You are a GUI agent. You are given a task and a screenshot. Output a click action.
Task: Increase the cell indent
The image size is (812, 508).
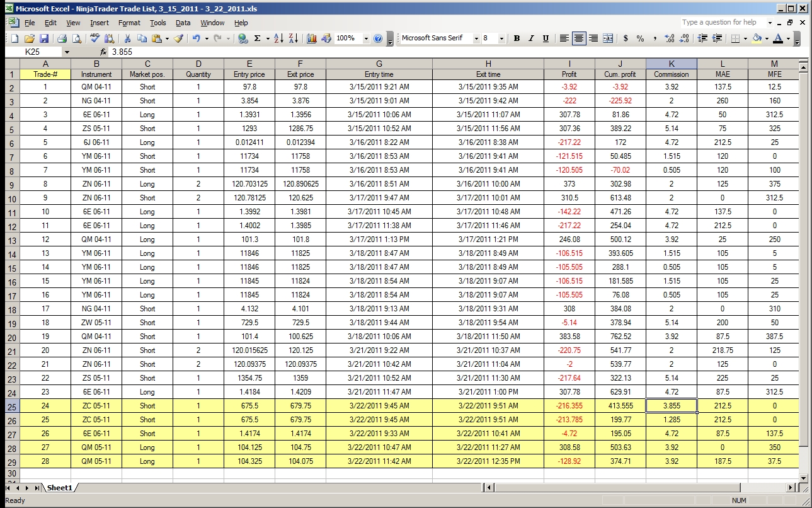pyautogui.click(x=717, y=38)
